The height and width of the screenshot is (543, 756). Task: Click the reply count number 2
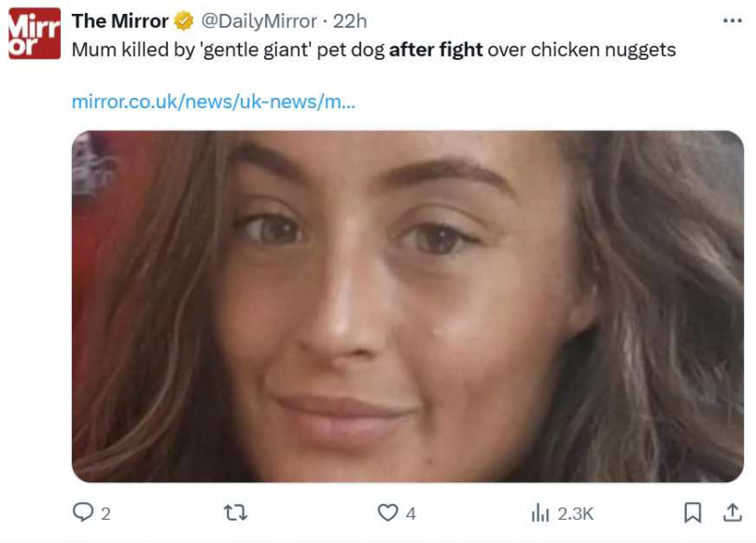pos(105,513)
